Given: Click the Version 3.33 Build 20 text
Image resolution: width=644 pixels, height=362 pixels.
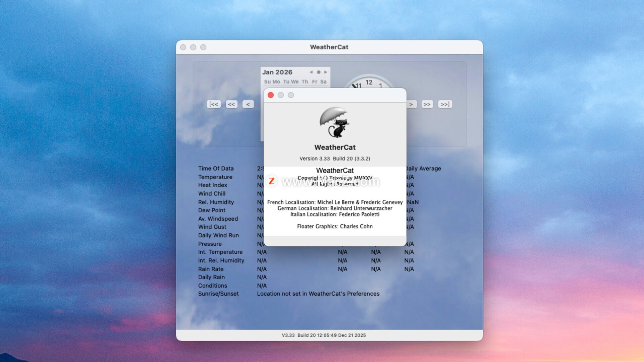Looking at the screenshot, I should click(335, 159).
